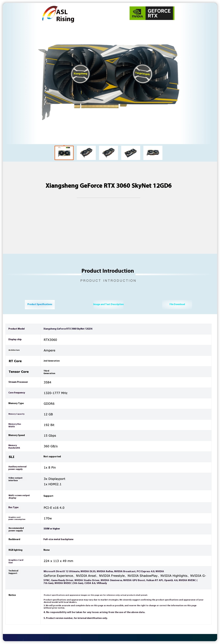Open the File Download tab

[177, 304]
